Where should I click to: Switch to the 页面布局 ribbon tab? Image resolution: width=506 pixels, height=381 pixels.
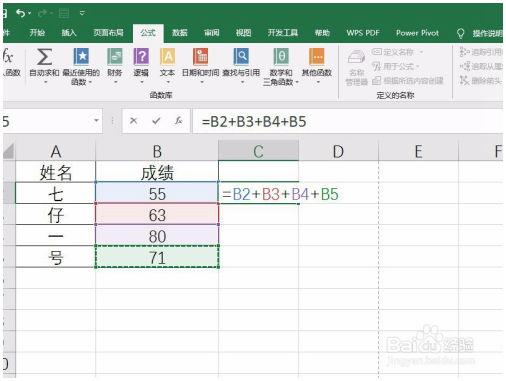point(108,33)
